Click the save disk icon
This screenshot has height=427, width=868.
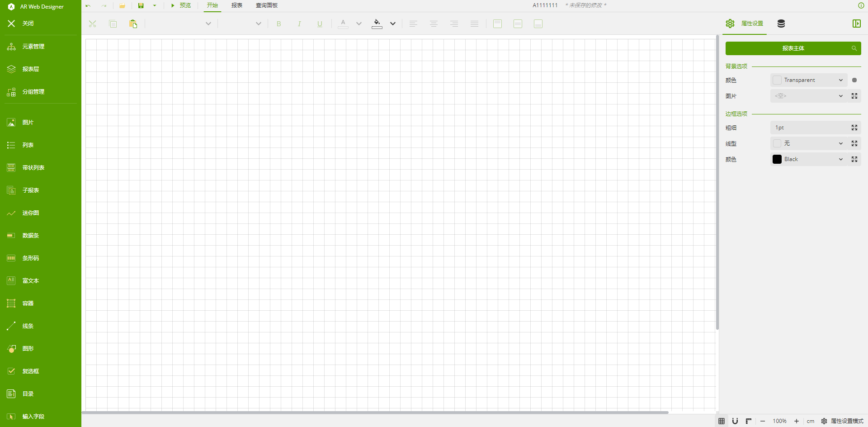(x=141, y=6)
